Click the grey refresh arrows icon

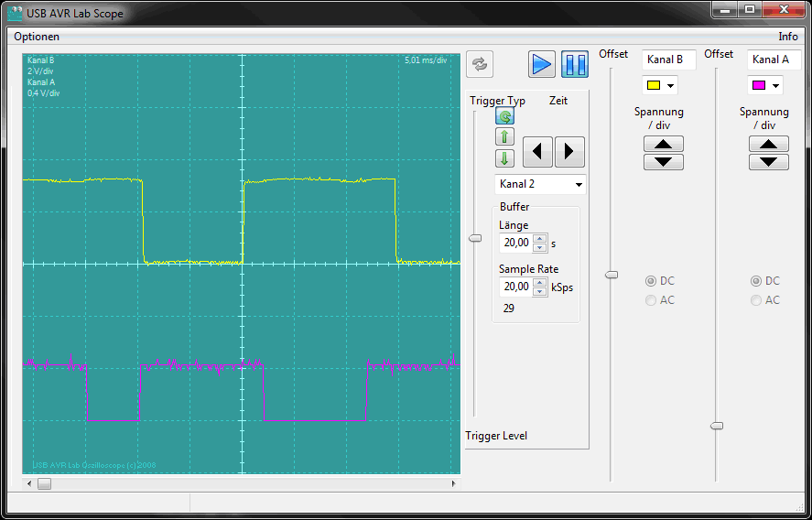tap(480, 64)
